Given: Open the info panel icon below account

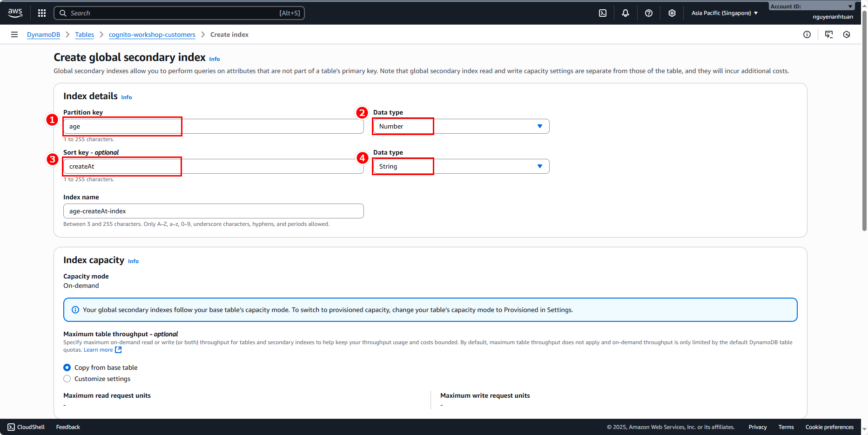Looking at the screenshot, I should pyautogui.click(x=807, y=34).
